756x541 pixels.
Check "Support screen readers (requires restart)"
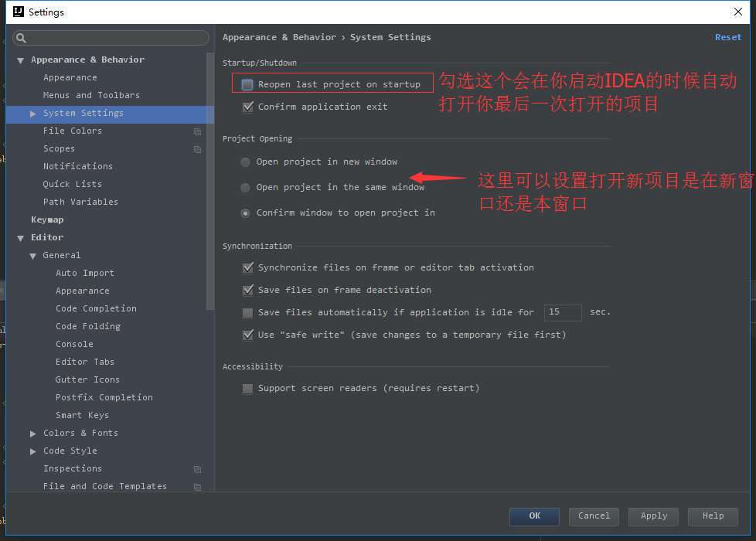(247, 389)
